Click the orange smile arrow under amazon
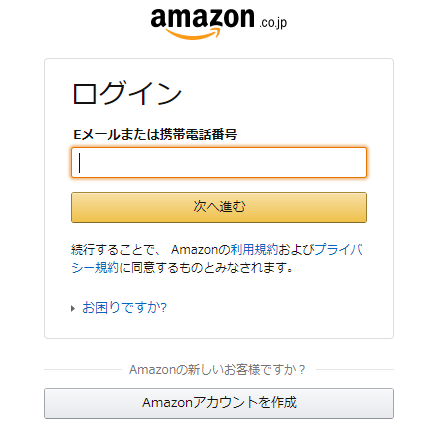 pyautogui.click(x=193, y=34)
